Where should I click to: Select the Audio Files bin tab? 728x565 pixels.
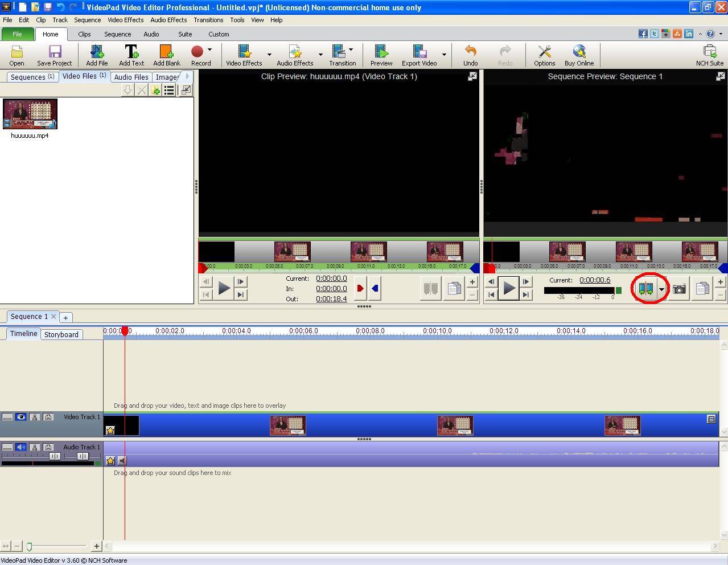(x=131, y=77)
